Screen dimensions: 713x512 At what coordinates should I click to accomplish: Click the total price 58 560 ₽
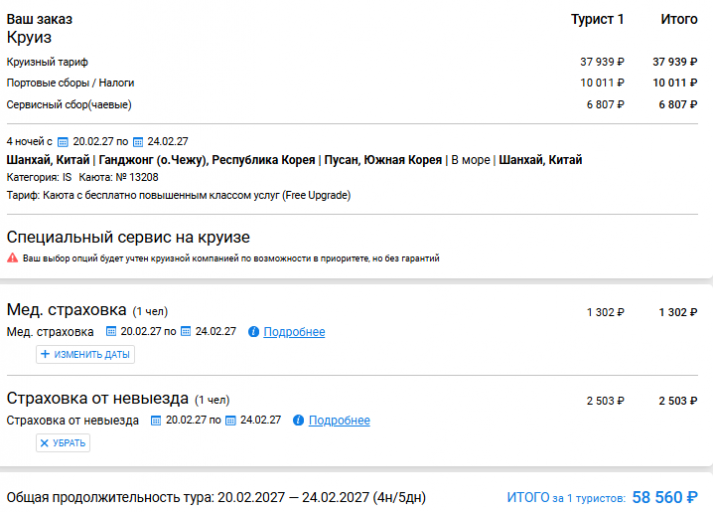[x=665, y=497]
